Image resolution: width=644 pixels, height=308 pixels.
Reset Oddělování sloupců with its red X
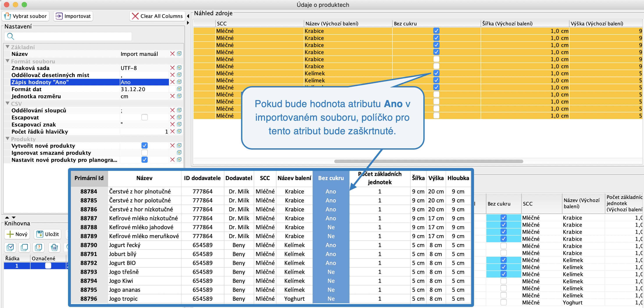coord(172,110)
